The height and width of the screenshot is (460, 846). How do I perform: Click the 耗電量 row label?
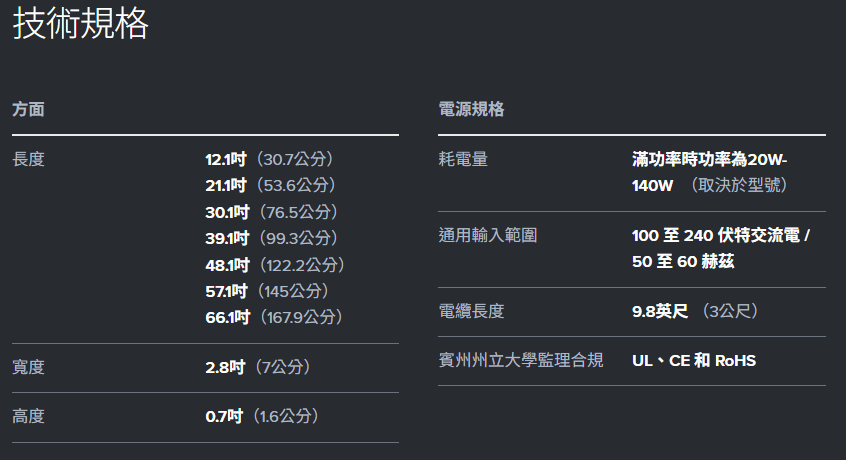click(463, 159)
